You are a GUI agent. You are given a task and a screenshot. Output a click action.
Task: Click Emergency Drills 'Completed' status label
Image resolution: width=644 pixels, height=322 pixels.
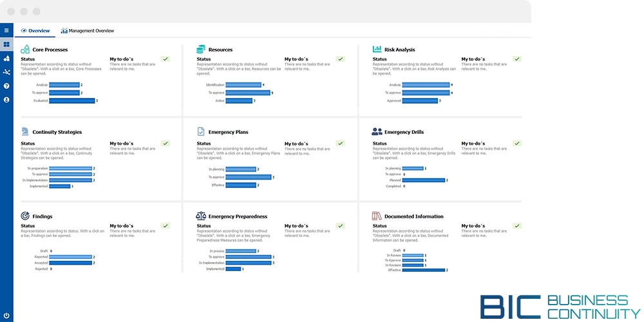pyautogui.click(x=393, y=186)
